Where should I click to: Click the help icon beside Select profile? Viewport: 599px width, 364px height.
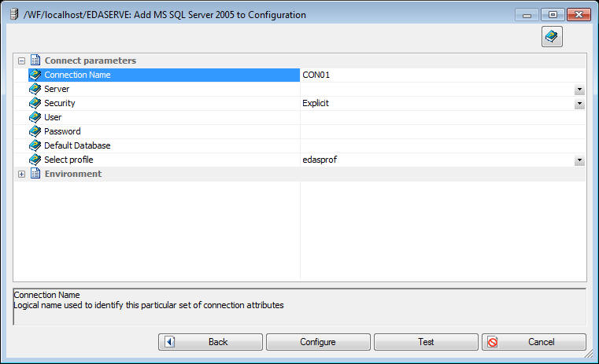pyautogui.click(x=35, y=160)
